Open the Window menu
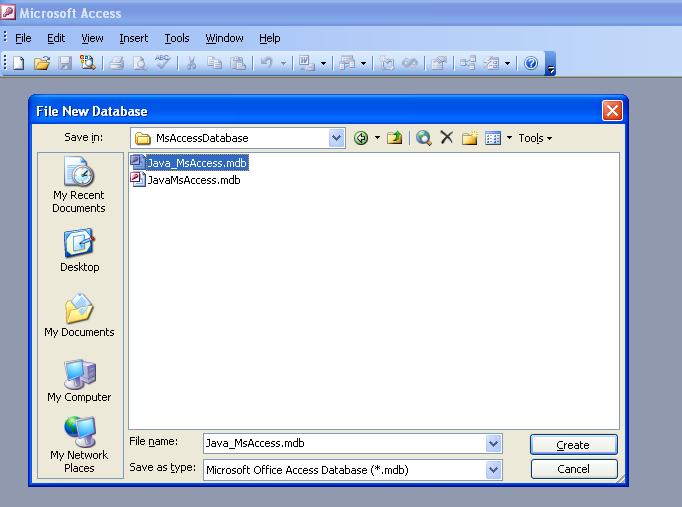 coord(224,38)
